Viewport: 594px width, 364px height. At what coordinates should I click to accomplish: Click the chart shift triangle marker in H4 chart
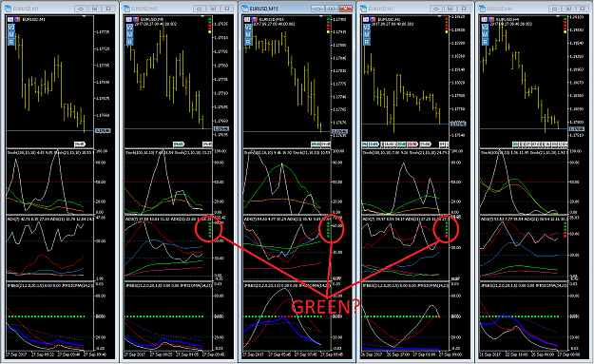(558, 16)
